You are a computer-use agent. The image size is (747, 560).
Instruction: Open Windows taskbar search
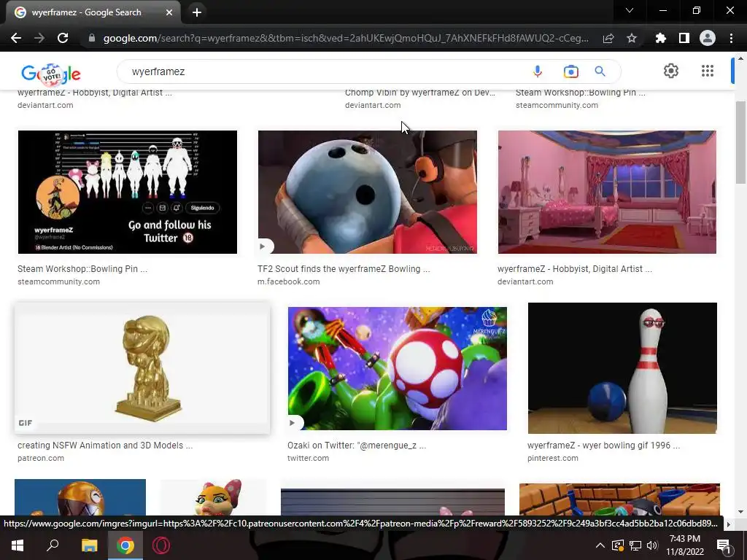click(53, 545)
